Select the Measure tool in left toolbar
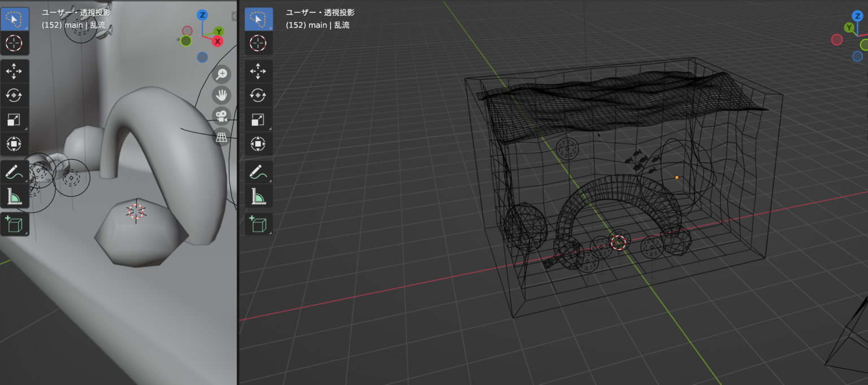Viewport: 868px width, 385px height. (x=15, y=196)
